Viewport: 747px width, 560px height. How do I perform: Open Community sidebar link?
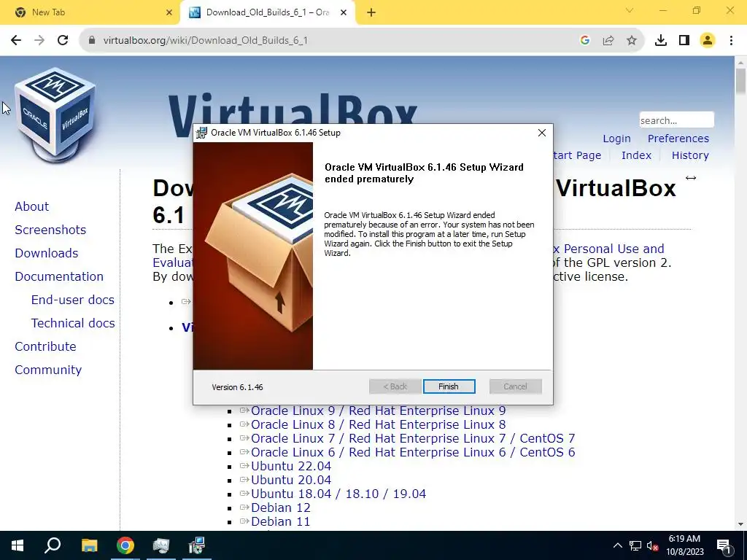(48, 370)
